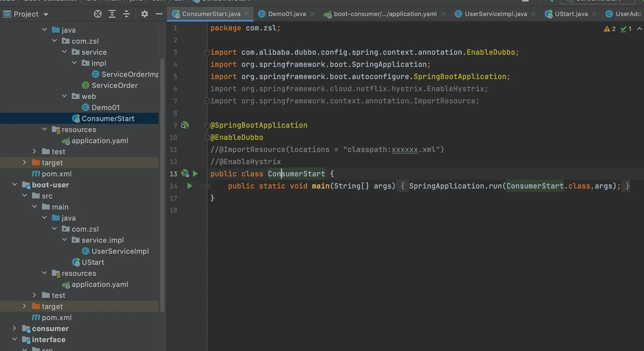Click run gutter icon beside main method
The width and height of the screenshot is (644, 351).
(190, 186)
